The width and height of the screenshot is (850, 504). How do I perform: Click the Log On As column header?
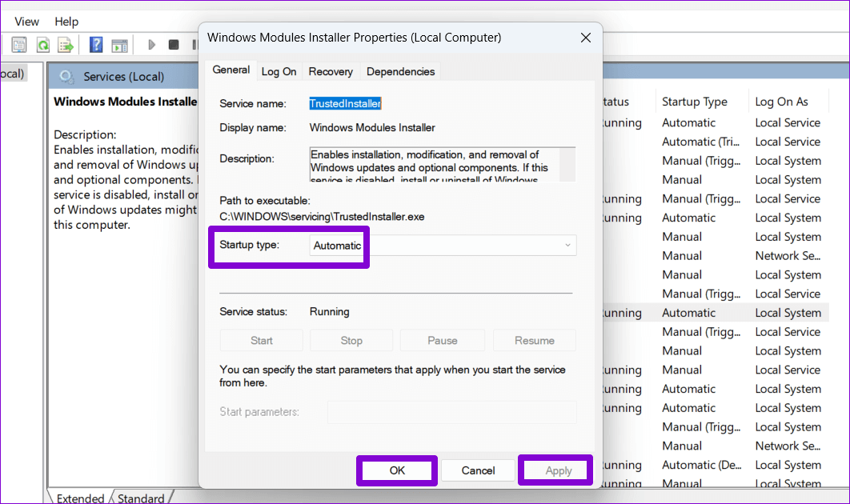781,102
